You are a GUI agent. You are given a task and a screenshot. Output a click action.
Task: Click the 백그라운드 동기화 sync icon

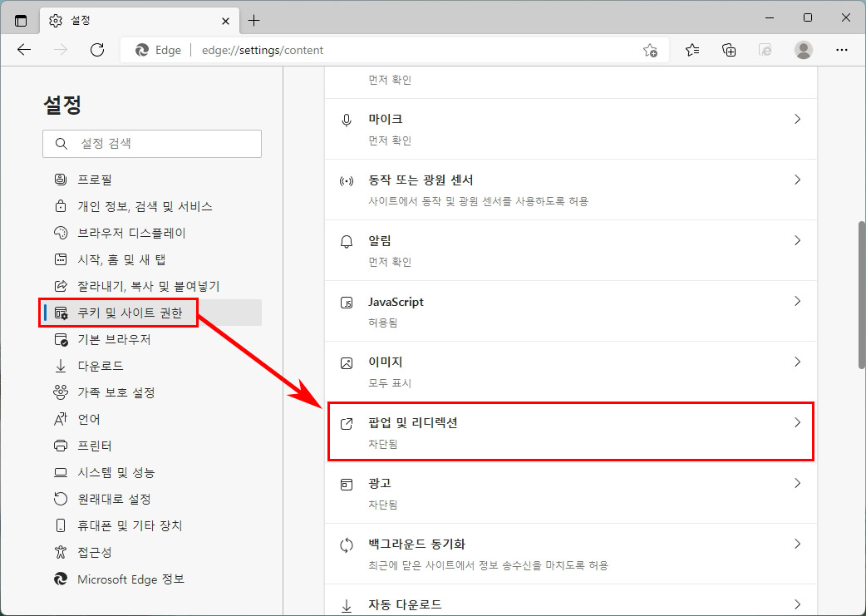point(347,546)
